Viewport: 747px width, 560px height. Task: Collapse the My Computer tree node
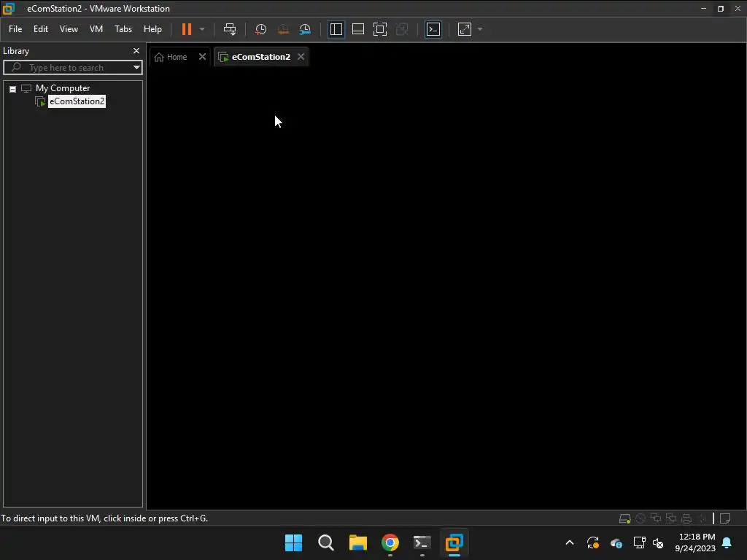tap(13, 88)
